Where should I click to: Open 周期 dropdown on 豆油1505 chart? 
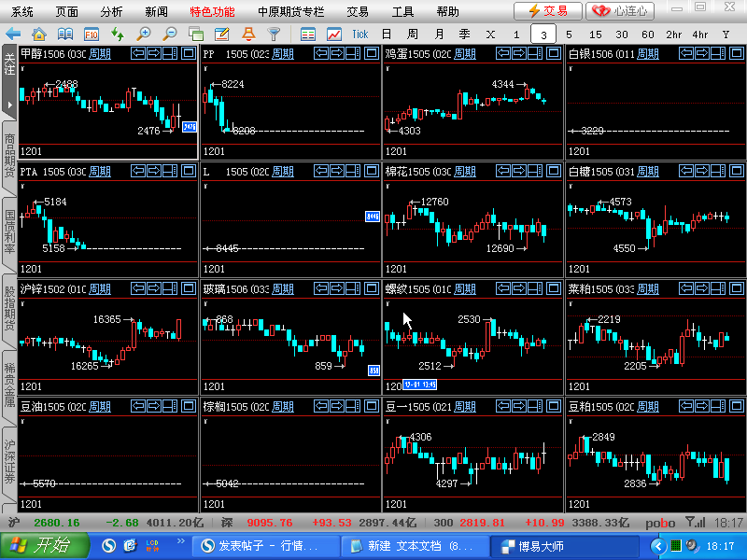click(99, 407)
